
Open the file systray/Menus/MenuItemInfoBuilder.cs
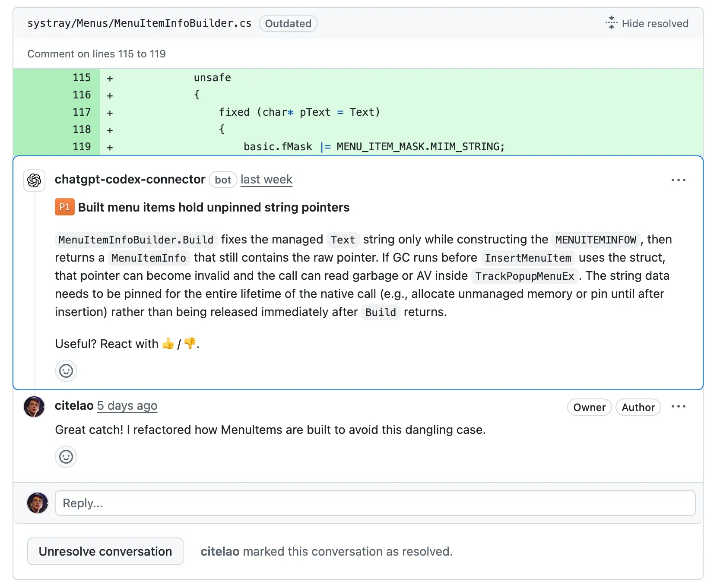(x=139, y=23)
